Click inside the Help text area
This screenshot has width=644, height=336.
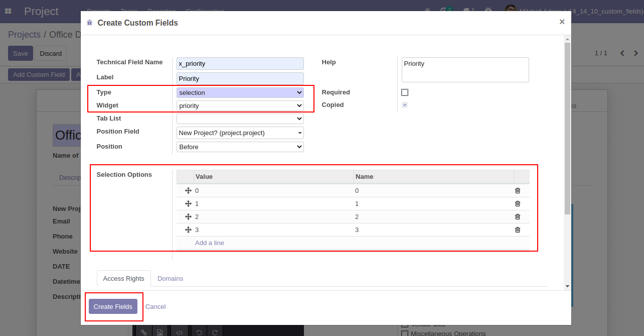(x=465, y=70)
